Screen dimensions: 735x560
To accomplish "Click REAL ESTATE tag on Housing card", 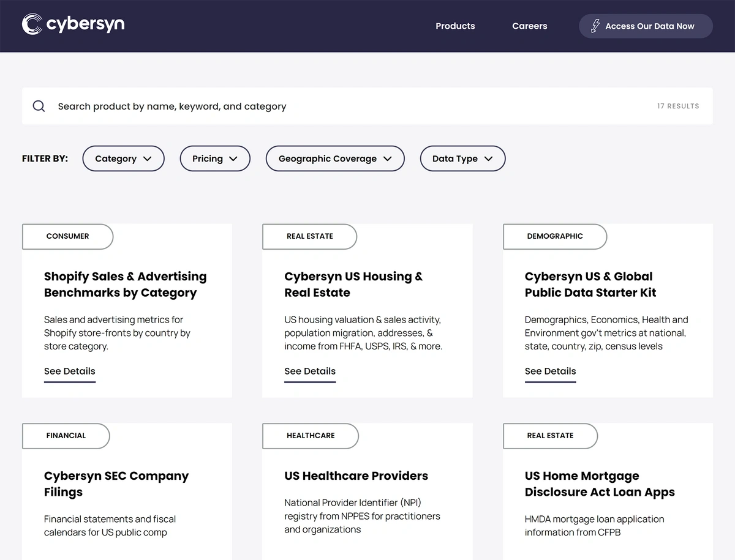I will (x=310, y=236).
